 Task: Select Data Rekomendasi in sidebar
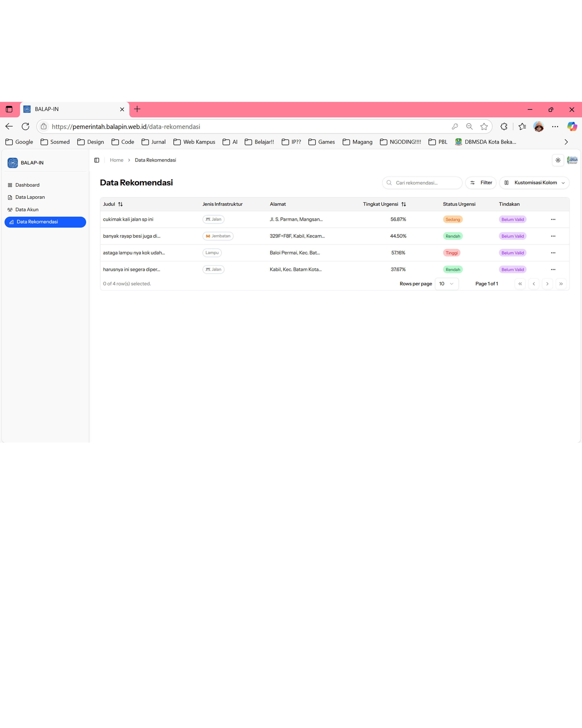(x=45, y=222)
